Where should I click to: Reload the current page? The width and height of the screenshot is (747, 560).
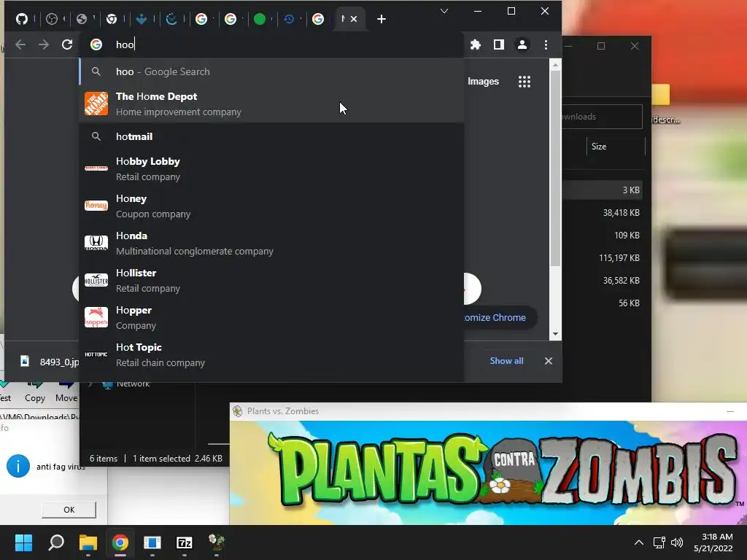click(x=67, y=44)
